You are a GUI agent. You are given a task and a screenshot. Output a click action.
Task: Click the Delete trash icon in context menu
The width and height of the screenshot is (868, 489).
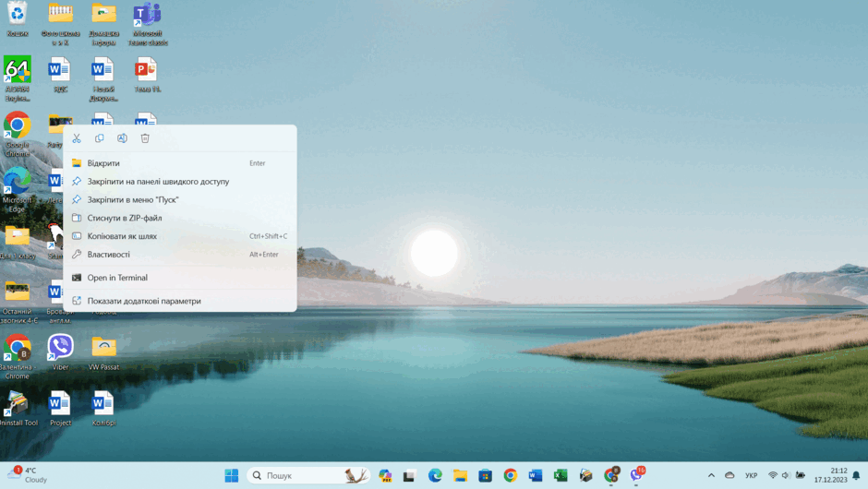point(145,138)
